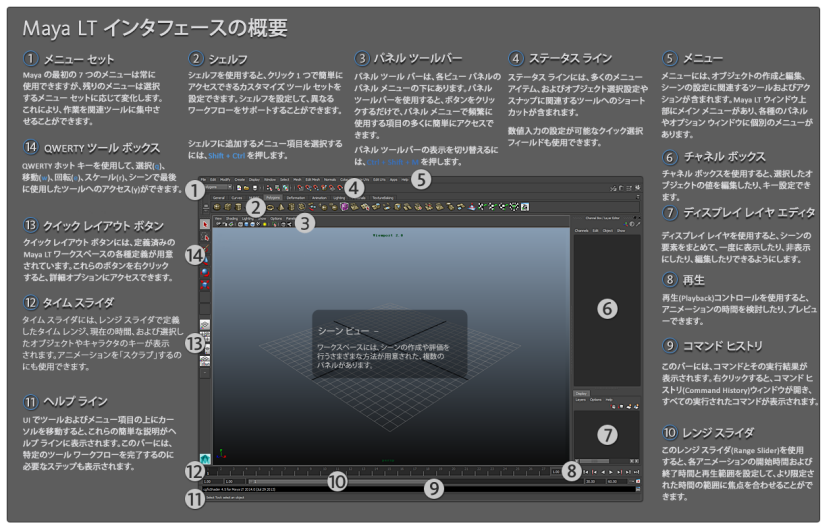The width and height of the screenshot is (828, 528).
Task: Switch to single perspective quick layout
Action: click(205, 325)
